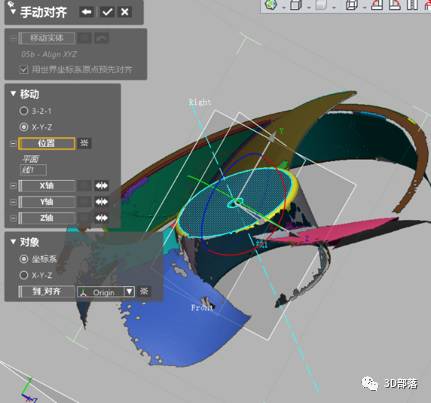Cancel manual alignment with the X icon
Image resolution: width=431 pixels, height=403 pixels.
coord(125,12)
